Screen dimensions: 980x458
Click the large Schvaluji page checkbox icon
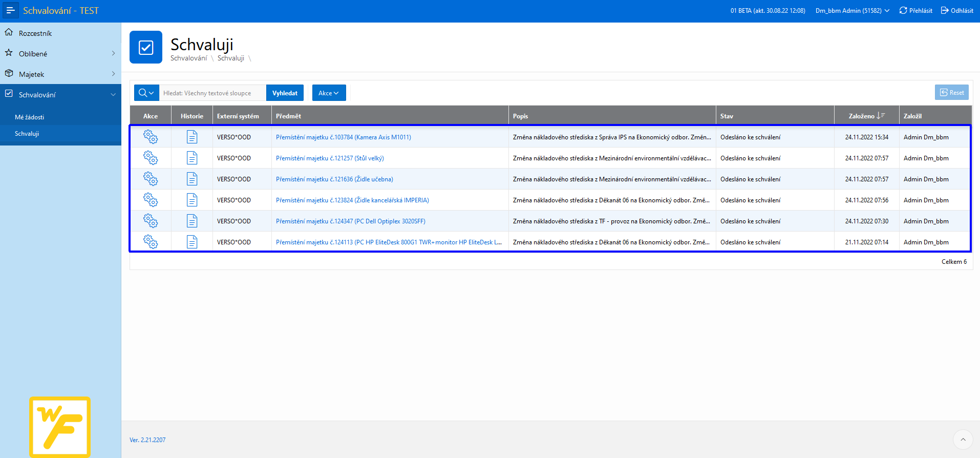pyautogui.click(x=146, y=47)
